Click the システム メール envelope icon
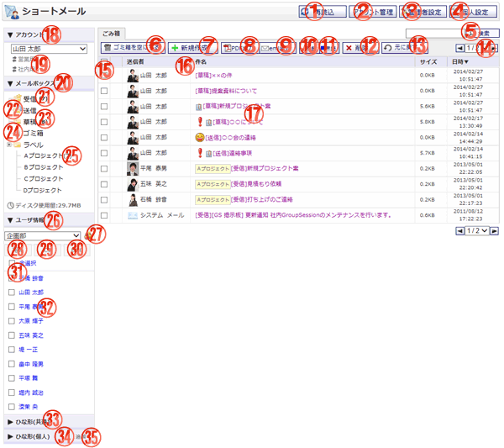Viewport: 504px width, 448px height. pos(133,215)
